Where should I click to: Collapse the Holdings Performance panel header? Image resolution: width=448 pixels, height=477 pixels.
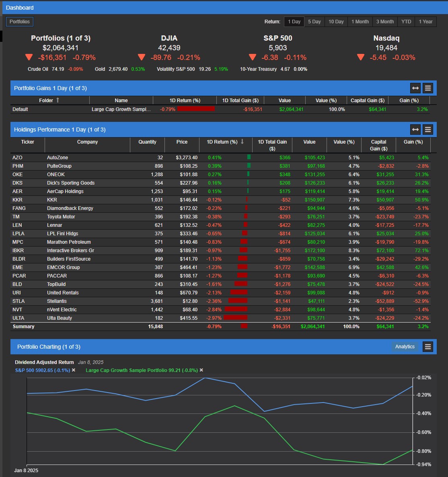click(x=60, y=129)
